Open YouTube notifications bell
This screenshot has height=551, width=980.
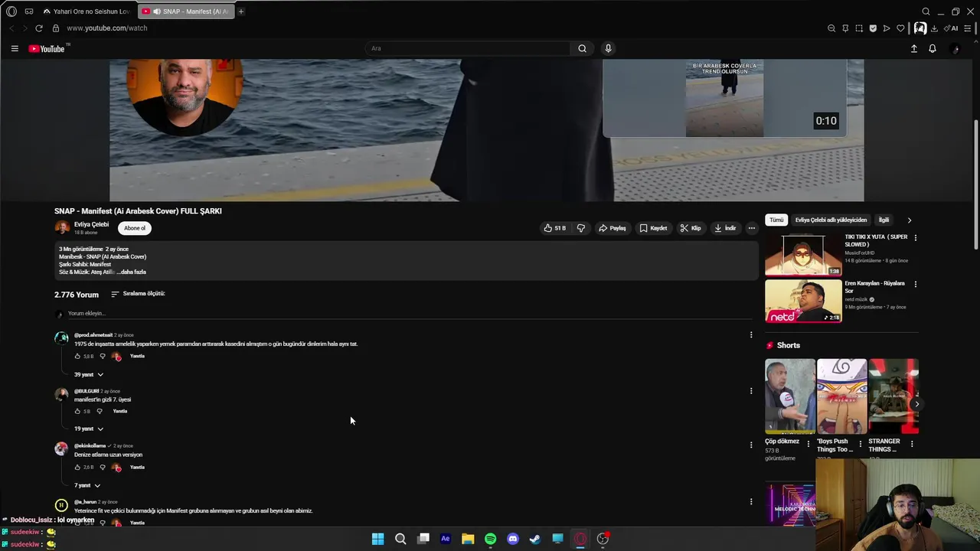pyautogui.click(x=933, y=48)
